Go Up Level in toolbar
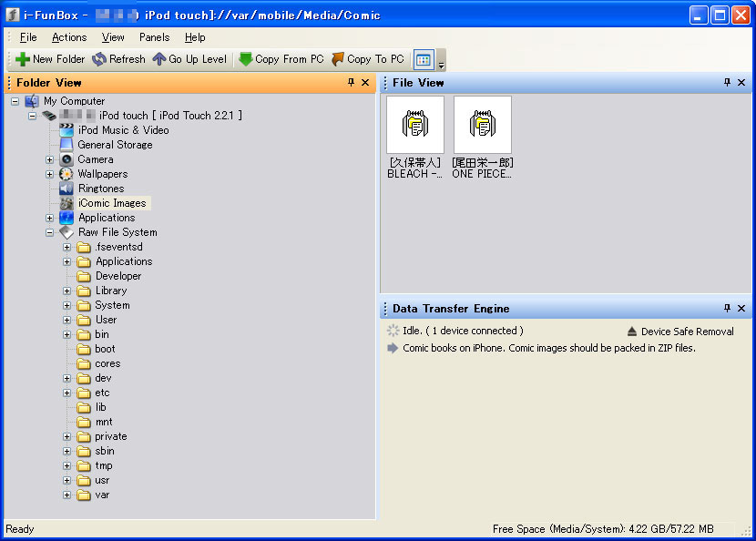Image resolution: width=756 pixels, height=541 pixels. 189,59
